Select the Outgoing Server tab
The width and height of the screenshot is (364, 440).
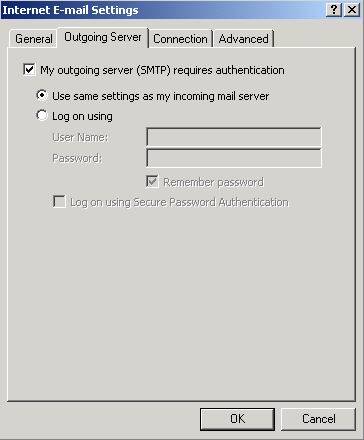(x=103, y=37)
